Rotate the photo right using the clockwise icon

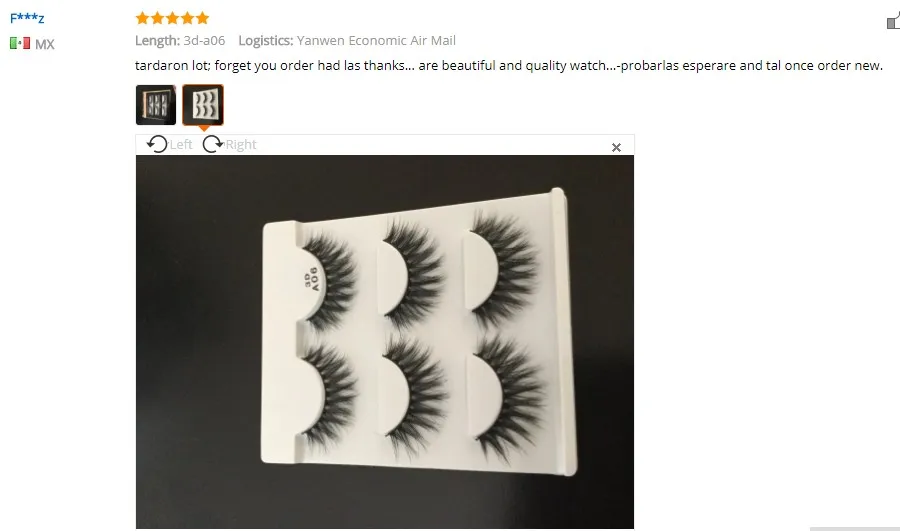click(213, 144)
